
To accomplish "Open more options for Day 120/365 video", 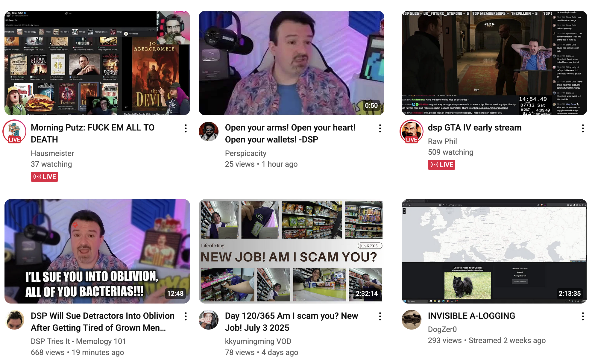I will [380, 316].
